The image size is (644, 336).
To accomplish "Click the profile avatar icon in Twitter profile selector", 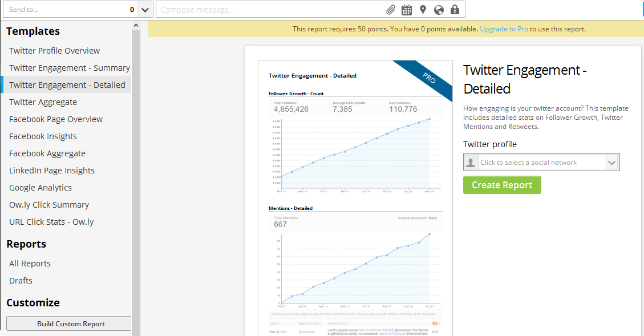I will [471, 162].
